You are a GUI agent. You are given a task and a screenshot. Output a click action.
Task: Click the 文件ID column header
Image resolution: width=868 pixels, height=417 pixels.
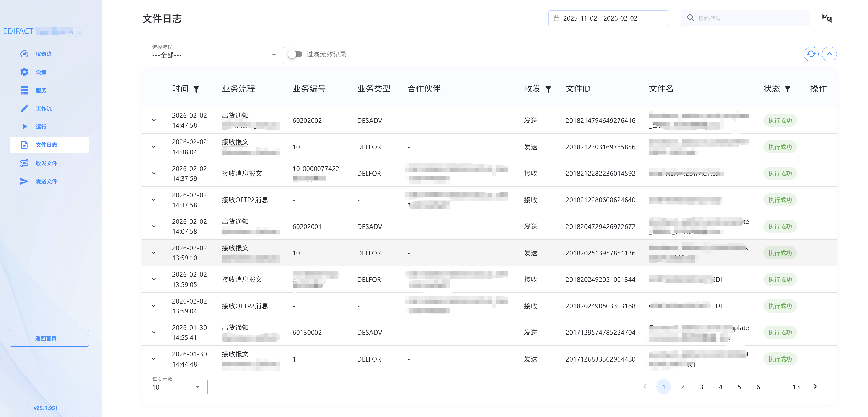[578, 89]
